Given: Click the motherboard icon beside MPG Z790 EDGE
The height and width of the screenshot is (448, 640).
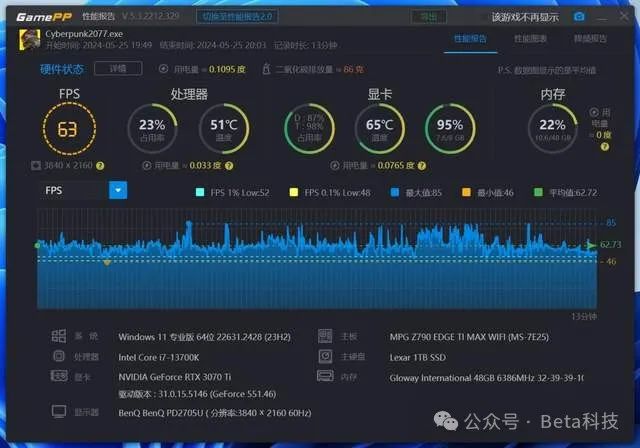Looking at the screenshot, I should tap(325, 336).
